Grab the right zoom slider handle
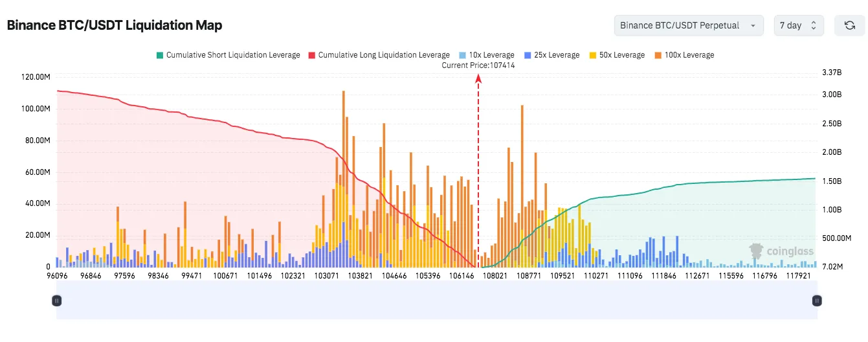868x342 pixels. coord(817,301)
